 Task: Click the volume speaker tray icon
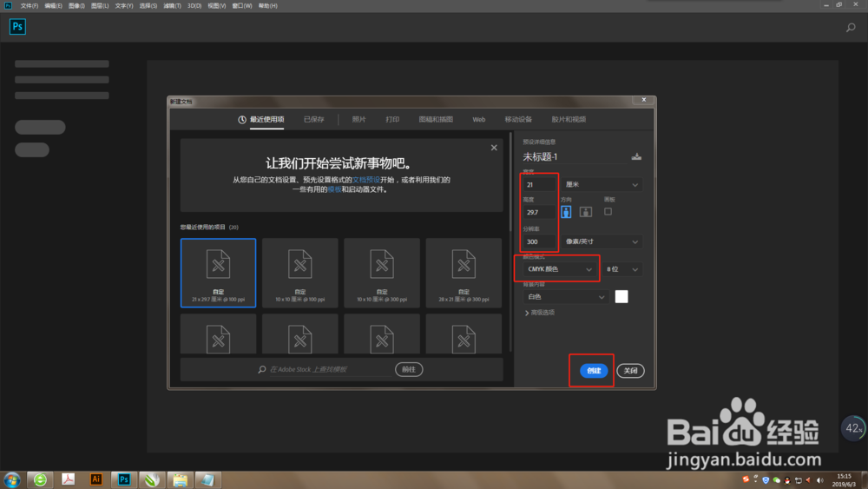pos(820,480)
